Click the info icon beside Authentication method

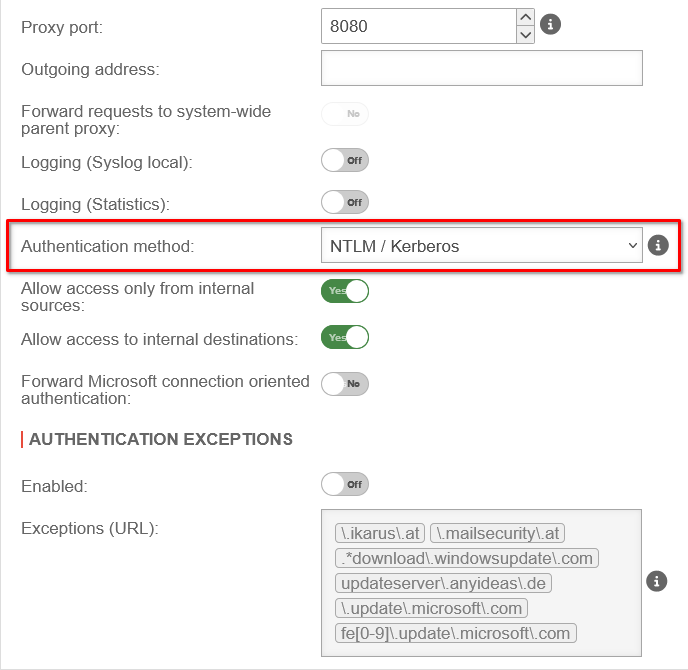tap(657, 245)
